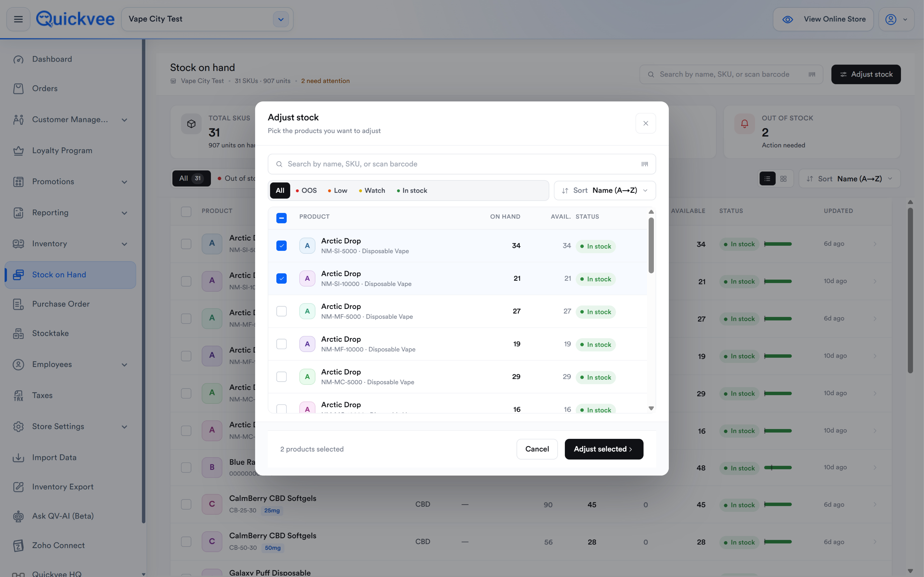The width and height of the screenshot is (924, 577).
Task: Check Arctic Drop NM-MF-10000 in modal
Action: coord(281,344)
